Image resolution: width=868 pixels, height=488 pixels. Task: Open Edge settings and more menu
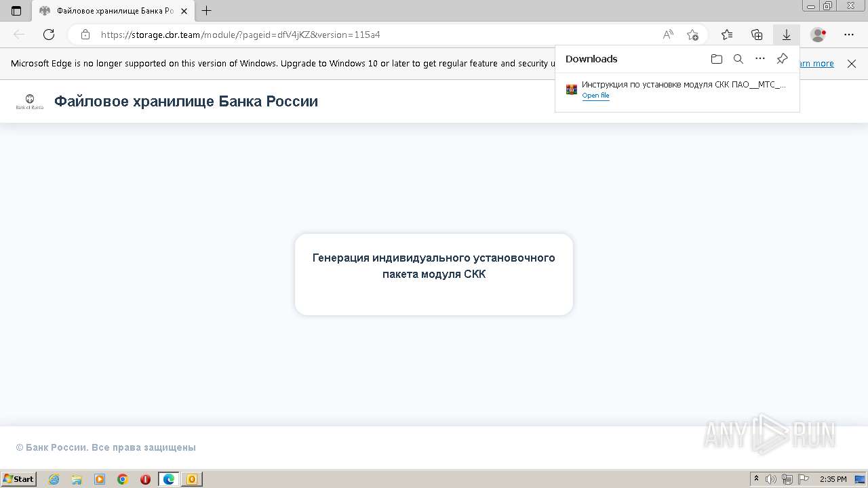click(x=849, y=35)
